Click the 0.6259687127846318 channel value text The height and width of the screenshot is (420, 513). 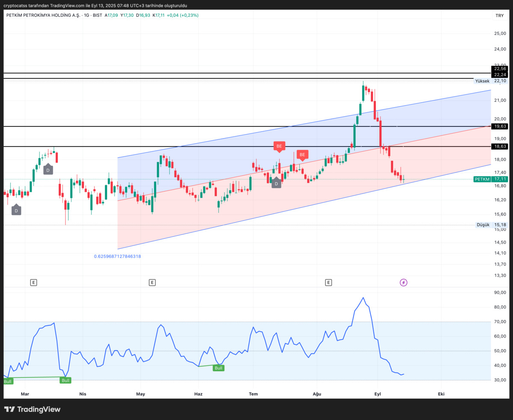click(118, 256)
